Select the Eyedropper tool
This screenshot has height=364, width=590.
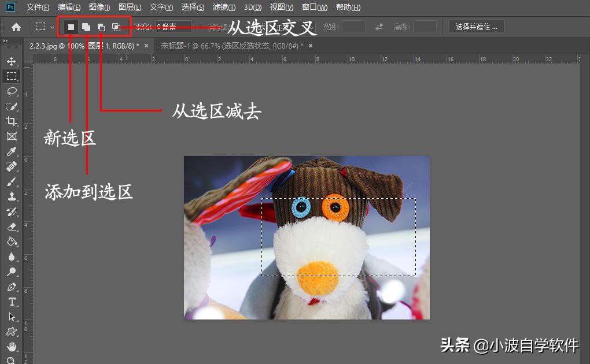point(12,151)
